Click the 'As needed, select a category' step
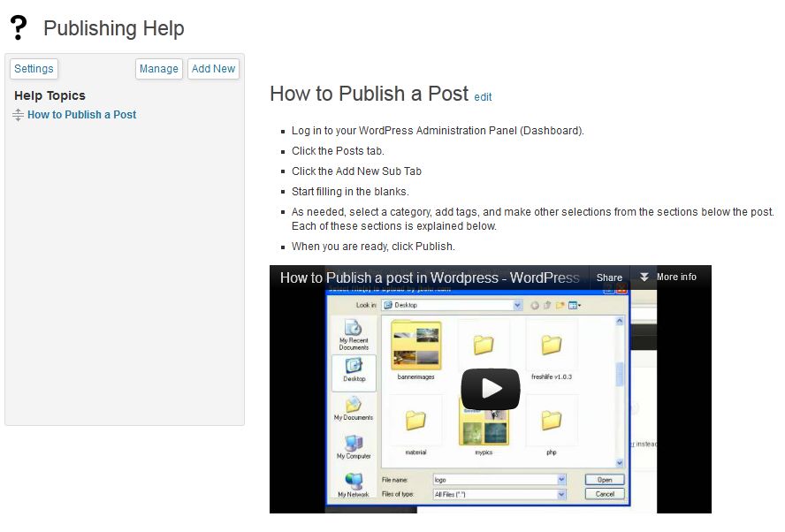Viewport: 785px width, 532px height. pyautogui.click(x=533, y=218)
